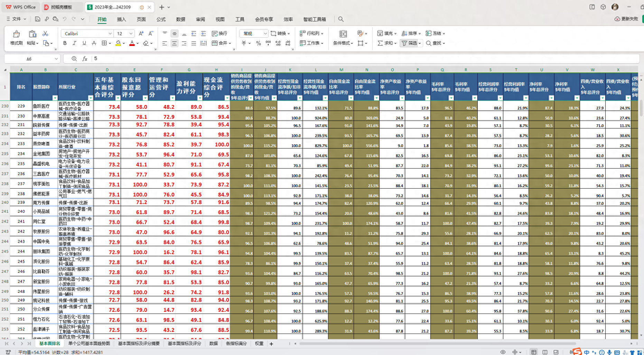644x355 pixels.
Task: Click the search magnifier in menu bar
Action: point(341,19)
